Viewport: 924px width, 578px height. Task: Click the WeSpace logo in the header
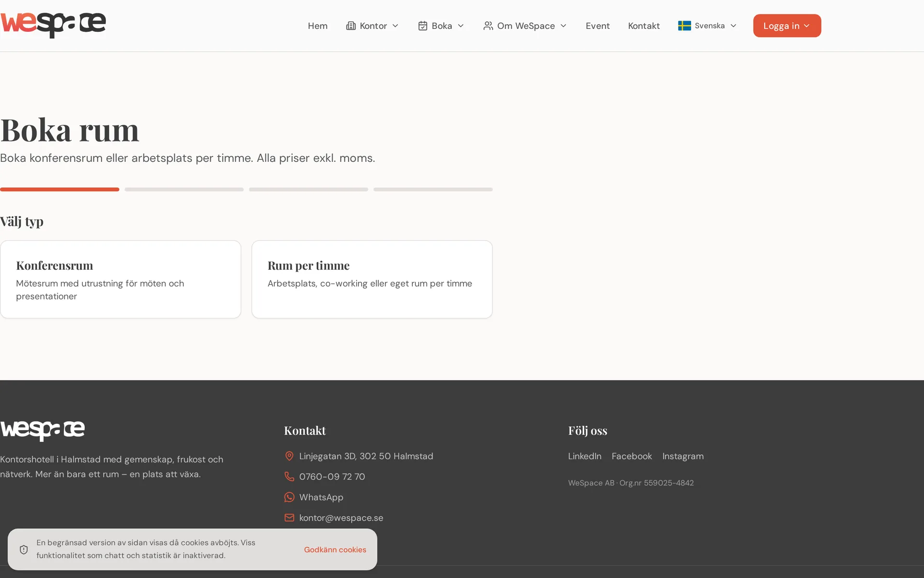(53, 26)
